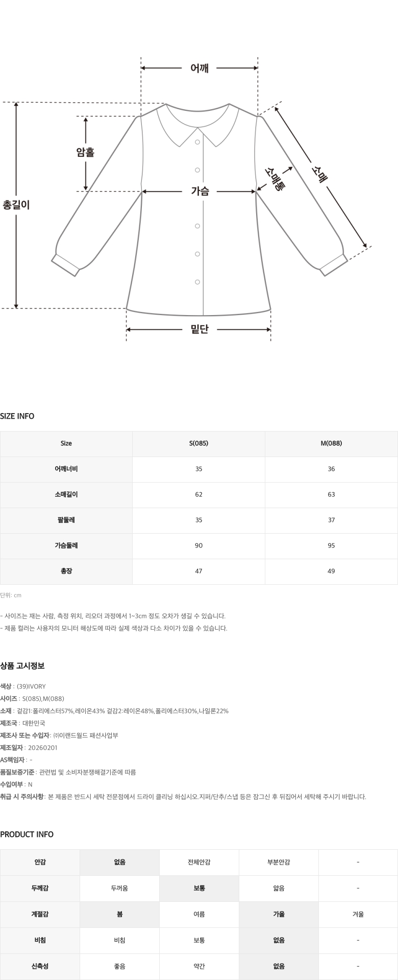Image resolution: width=398 pixels, height=980 pixels.
Task: Select the M(088) column header
Action: (x=331, y=443)
